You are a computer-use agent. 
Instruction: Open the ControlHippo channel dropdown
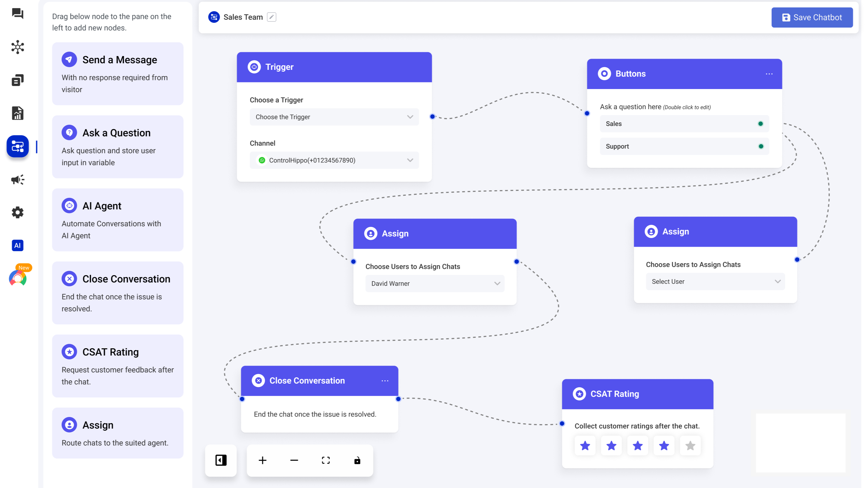(x=334, y=160)
